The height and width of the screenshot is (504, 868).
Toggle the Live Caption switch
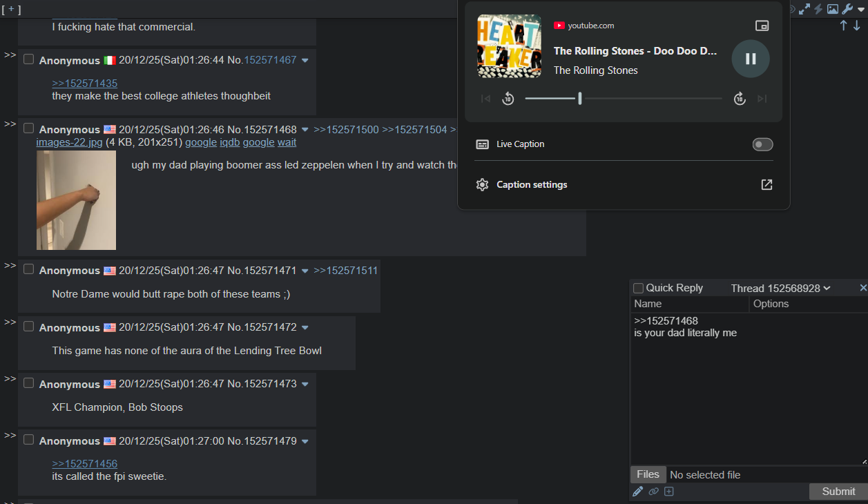(x=762, y=144)
